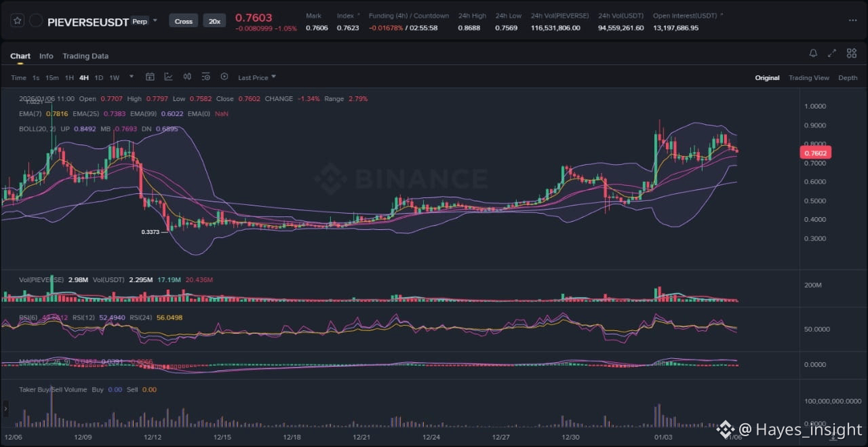Screen dimensions: 868x447
Task: Open the Last Price dropdown
Action: click(257, 77)
